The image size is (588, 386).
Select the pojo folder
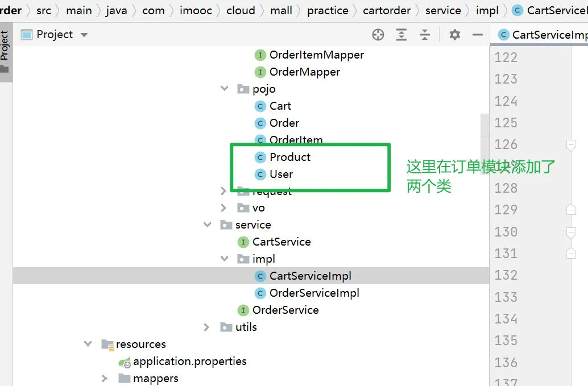pos(264,89)
